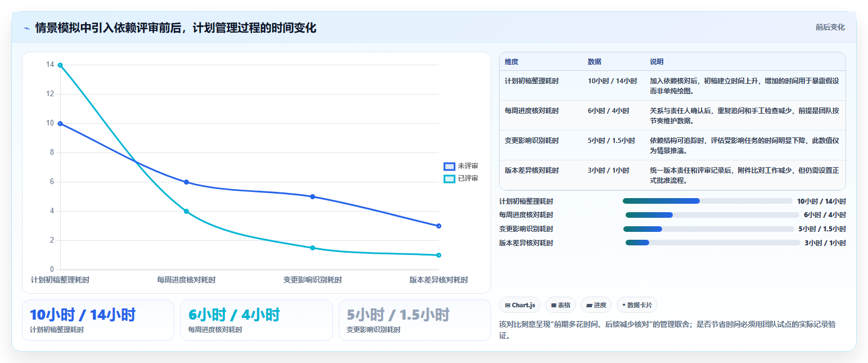Image resolution: width=868 pixels, height=363 pixels.
Task: Click progress value 10小时 / 14小时 beside bar
Action: point(821,201)
